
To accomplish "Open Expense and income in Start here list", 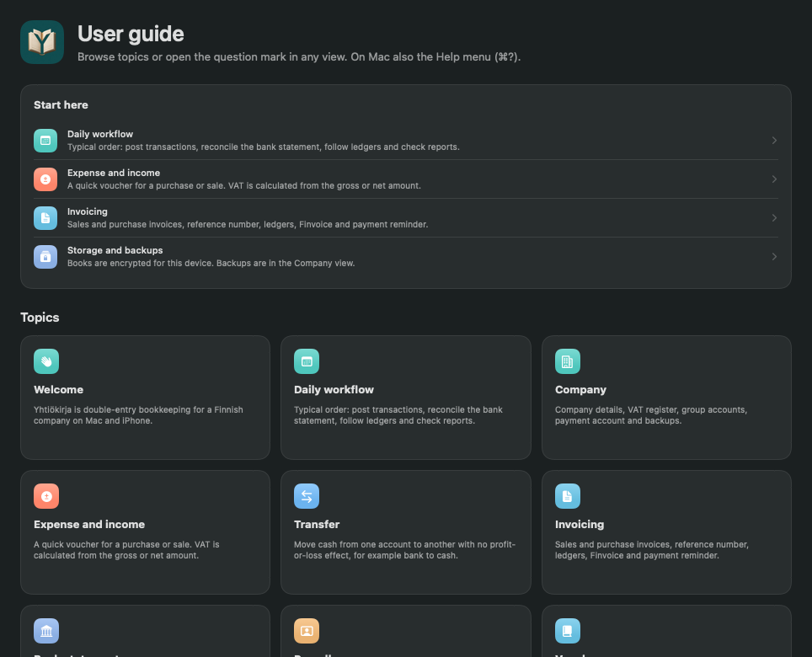I will [x=406, y=179].
